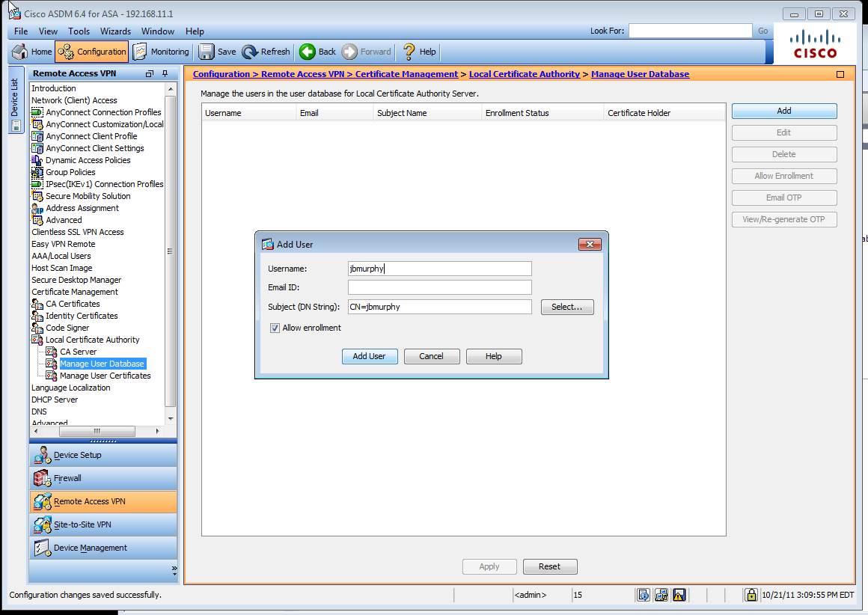The height and width of the screenshot is (615, 868).
Task: Click the padlock icon in status bar
Action: 751,595
